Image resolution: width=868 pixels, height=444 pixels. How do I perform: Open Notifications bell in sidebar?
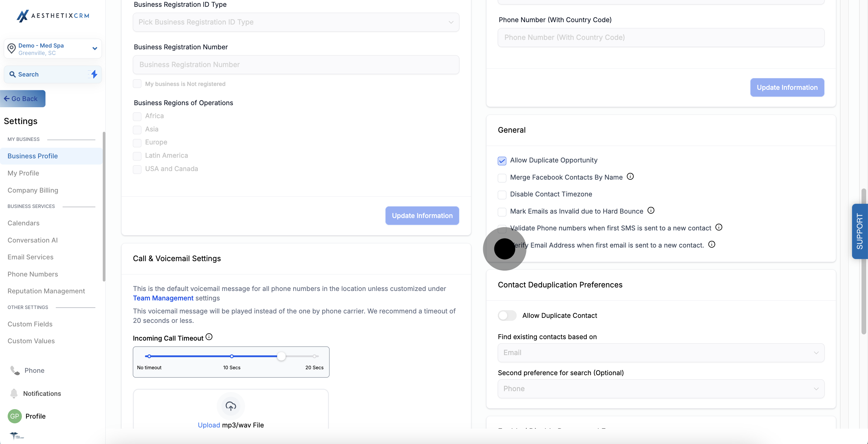[x=14, y=393]
